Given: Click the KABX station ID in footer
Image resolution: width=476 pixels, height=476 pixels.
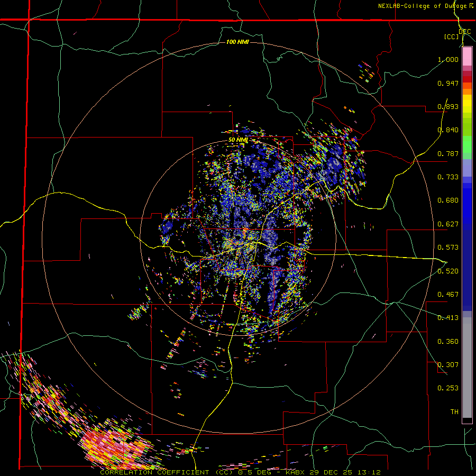Looking at the screenshot, I should coord(296,472).
